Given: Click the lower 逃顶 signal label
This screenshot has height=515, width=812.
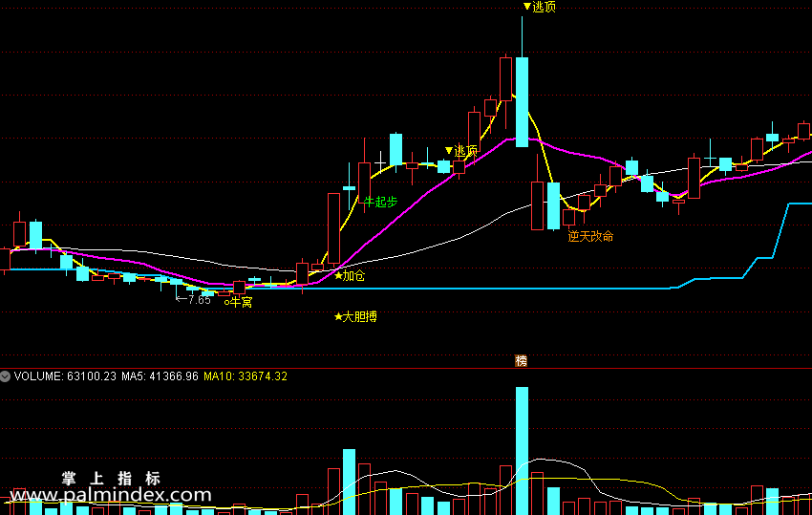Looking at the screenshot, I should [461, 151].
